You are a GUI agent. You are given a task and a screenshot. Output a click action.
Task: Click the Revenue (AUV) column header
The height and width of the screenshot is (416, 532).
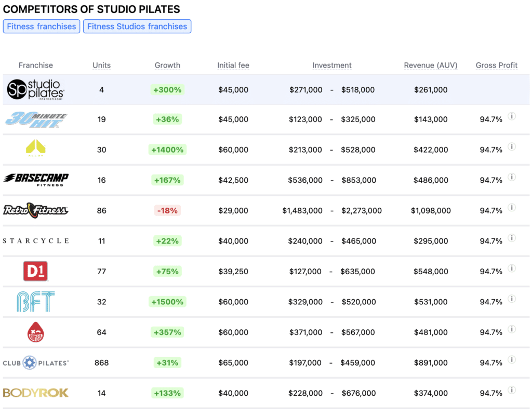431,65
